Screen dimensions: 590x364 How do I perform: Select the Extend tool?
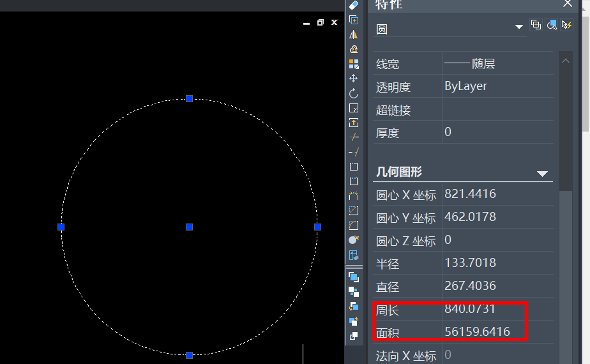[x=354, y=152]
